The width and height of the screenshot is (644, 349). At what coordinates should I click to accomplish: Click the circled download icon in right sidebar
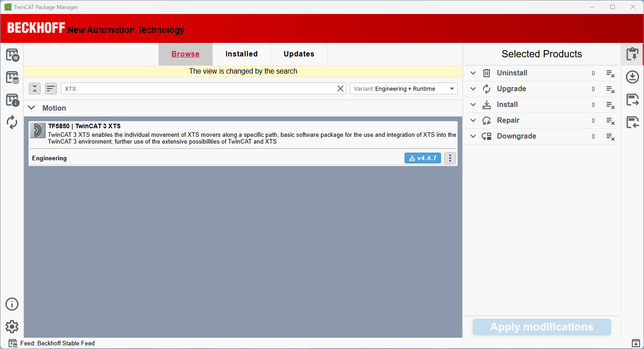(x=633, y=77)
